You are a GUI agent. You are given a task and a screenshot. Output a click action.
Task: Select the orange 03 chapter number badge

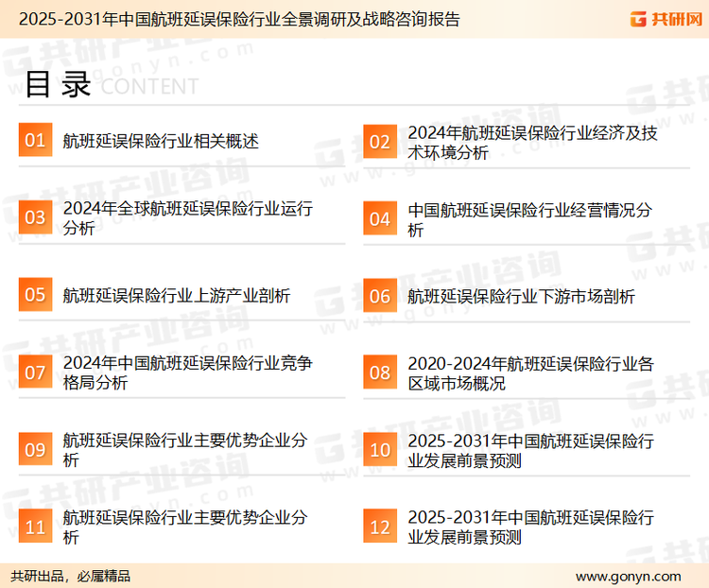tap(35, 217)
